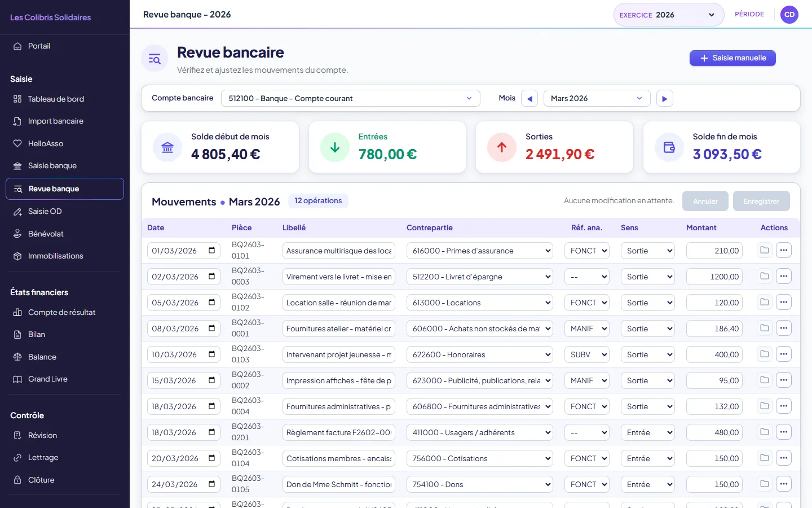Open contrepartie dropdown 616000 - Primes d'assurance
The height and width of the screenshot is (508, 812).
point(479,251)
